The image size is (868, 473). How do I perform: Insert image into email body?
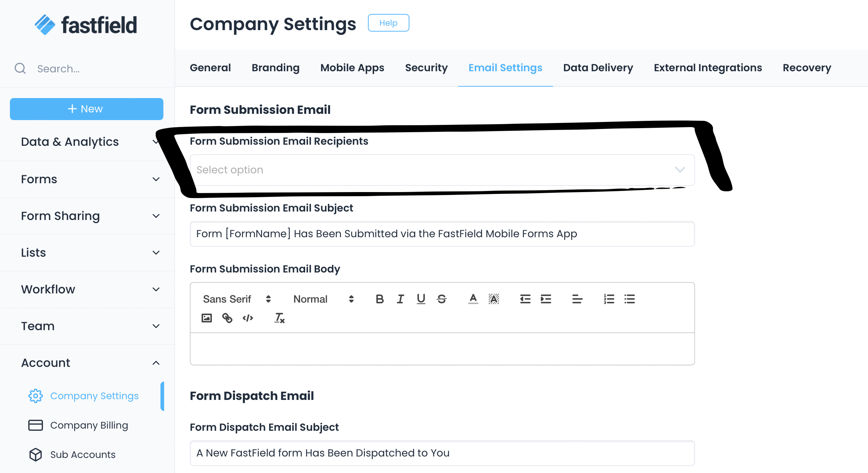pos(207,318)
